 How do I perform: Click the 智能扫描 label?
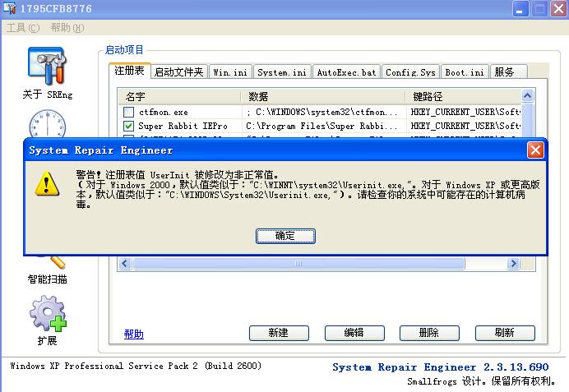coord(47,279)
